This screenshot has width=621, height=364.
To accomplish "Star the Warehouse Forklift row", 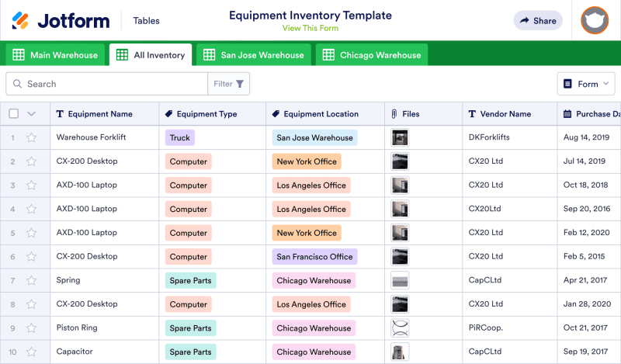I will click(x=31, y=138).
